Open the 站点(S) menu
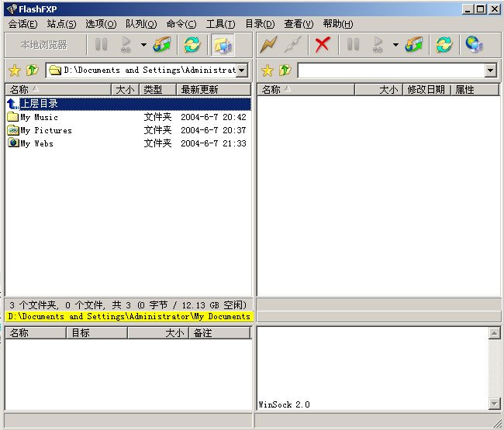Image resolution: width=504 pixels, height=430 pixels. (61, 24)
